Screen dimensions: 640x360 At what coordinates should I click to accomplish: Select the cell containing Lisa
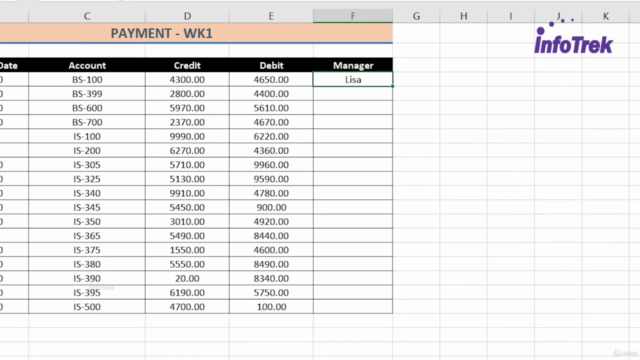[353, 80]
